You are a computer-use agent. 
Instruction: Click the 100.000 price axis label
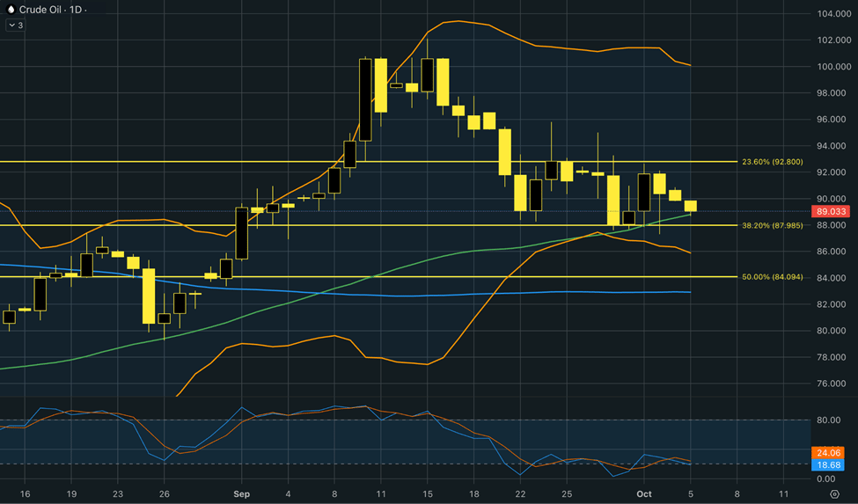click(834, 67)
